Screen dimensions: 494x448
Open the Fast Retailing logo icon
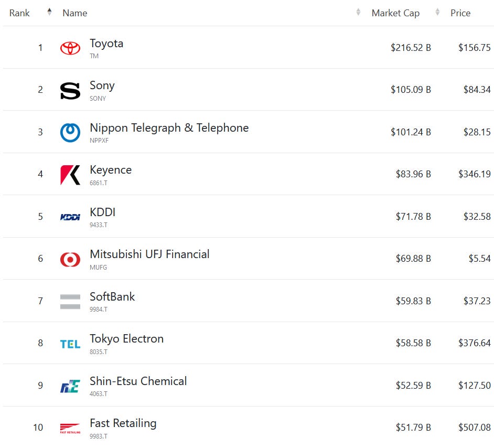tap(70, 429)
